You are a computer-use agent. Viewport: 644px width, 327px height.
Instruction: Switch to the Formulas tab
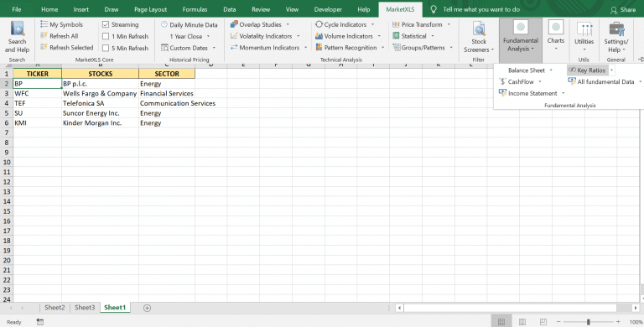195,9
